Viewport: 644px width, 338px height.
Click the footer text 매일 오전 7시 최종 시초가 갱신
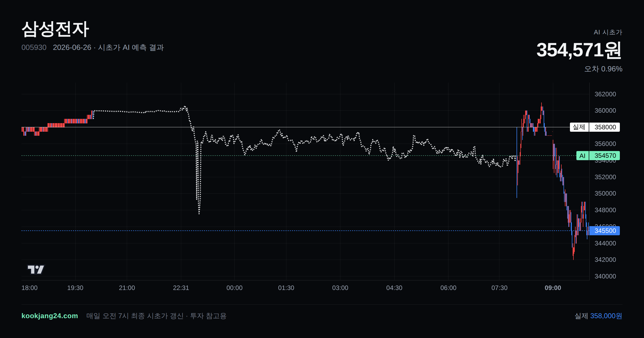135,316
